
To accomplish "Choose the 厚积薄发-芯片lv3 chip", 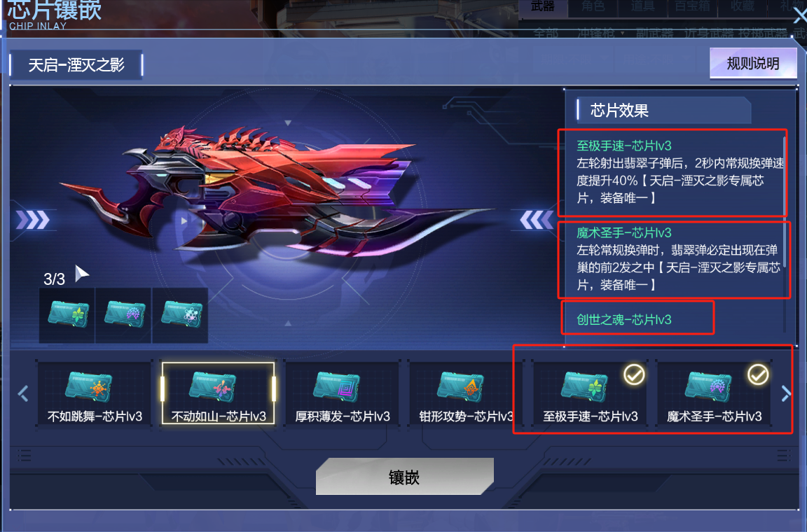I will tap(342, 393).
